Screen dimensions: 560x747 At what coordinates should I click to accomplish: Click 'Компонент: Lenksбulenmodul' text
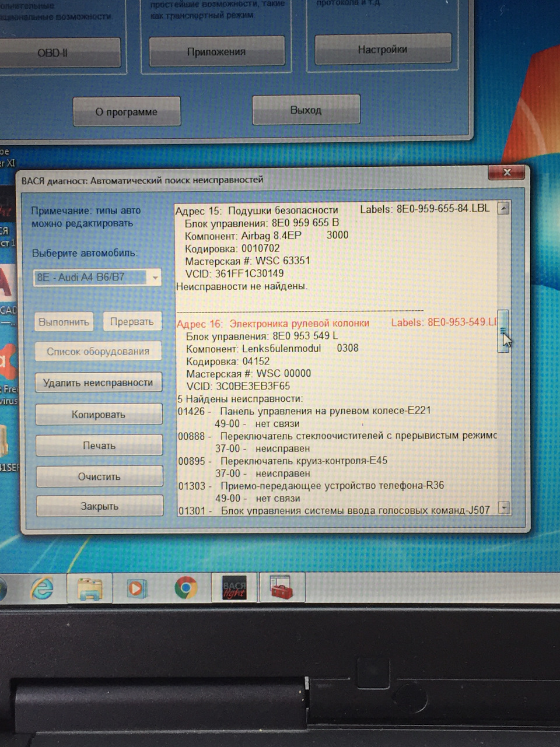pos(254,349)
